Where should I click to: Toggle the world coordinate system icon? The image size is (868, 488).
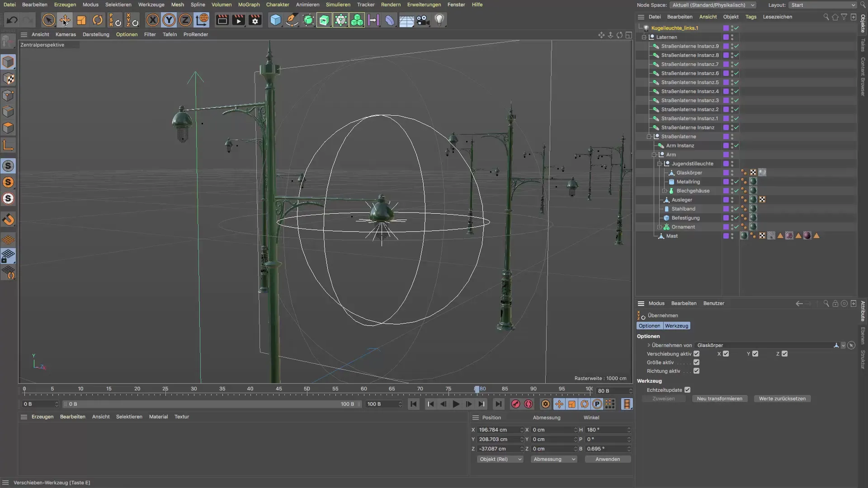[202, 20]
